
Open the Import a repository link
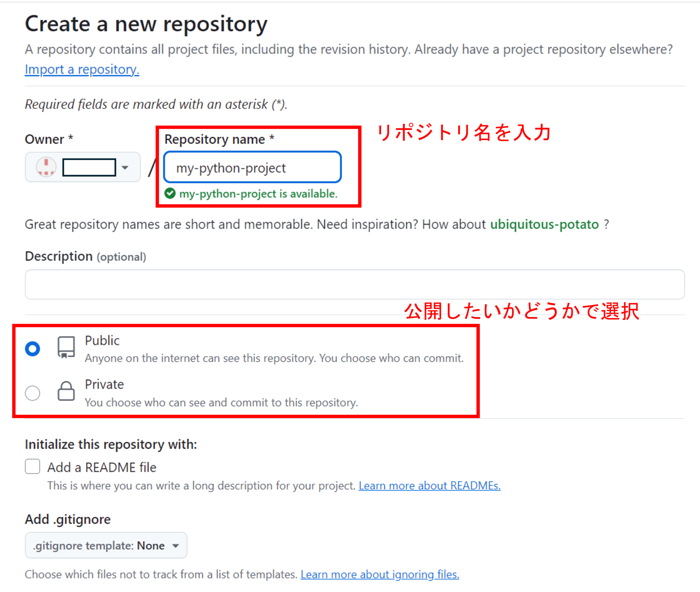(81, 69)
